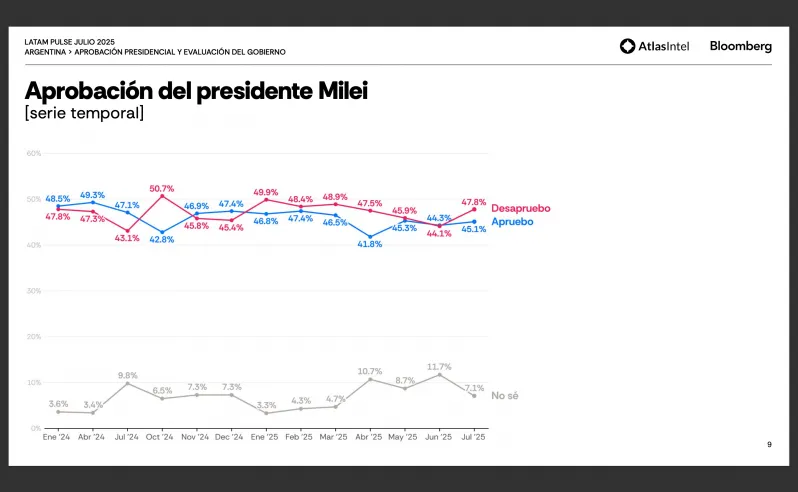Select the Apruebo legend label
The width and height of the screenshot is (798, 492).
coord(512,222)
